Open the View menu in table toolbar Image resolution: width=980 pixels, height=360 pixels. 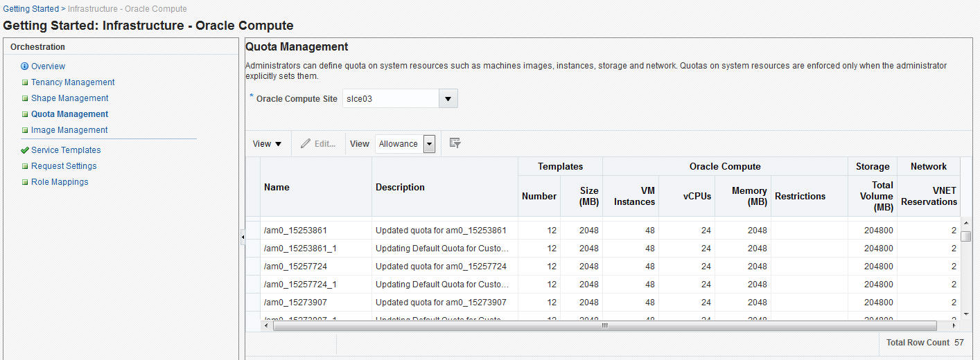[x=267, y=144]
